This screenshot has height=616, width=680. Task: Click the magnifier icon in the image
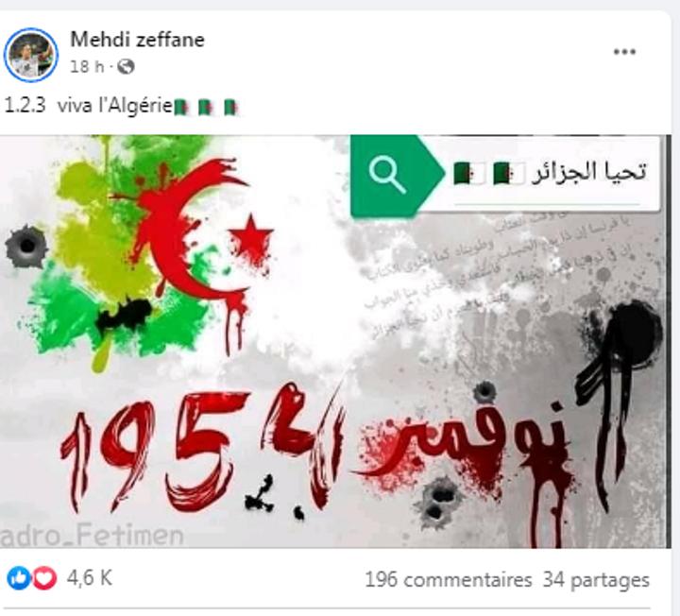click(x=387, y=175)
